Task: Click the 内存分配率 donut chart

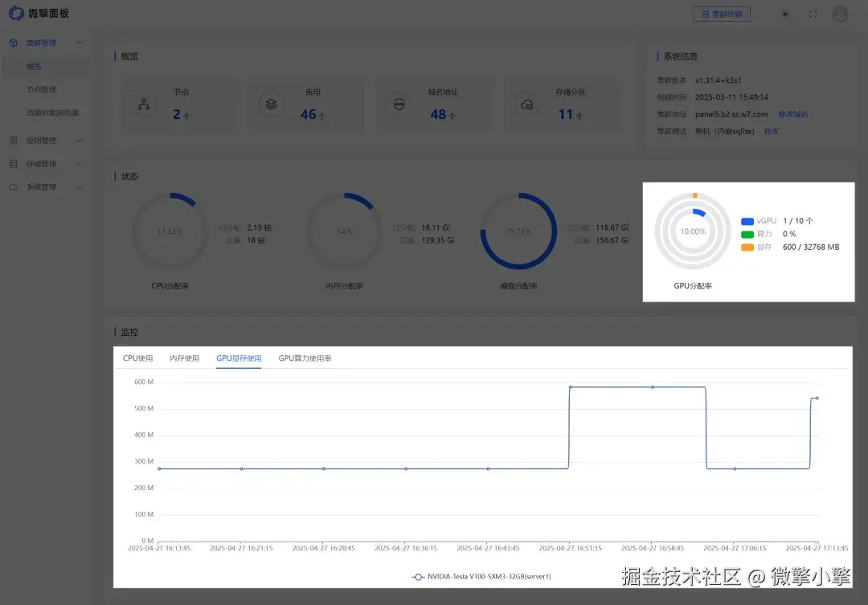Action: [x=344, y=231]
